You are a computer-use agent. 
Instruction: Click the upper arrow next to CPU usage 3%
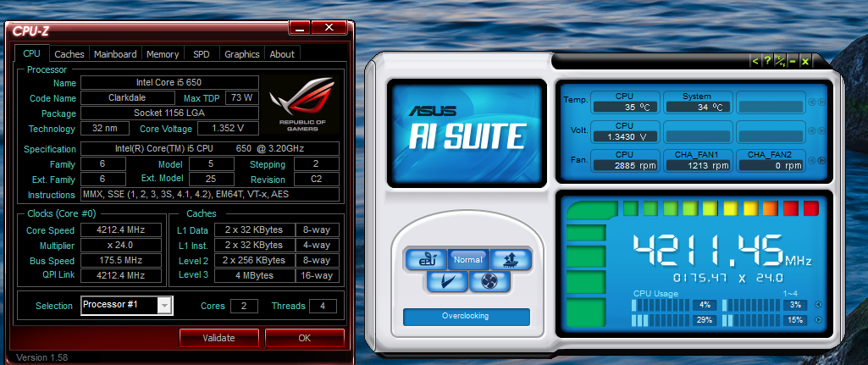click(x=818, y=305)
